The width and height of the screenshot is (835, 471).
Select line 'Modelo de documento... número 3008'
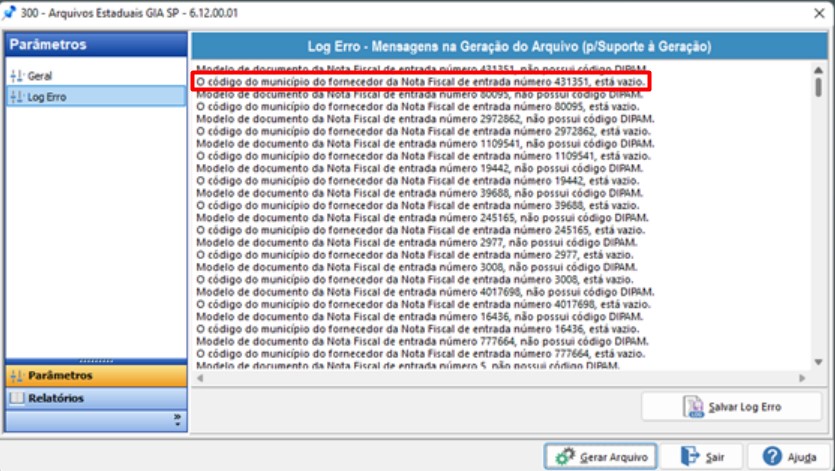[416, 267]
